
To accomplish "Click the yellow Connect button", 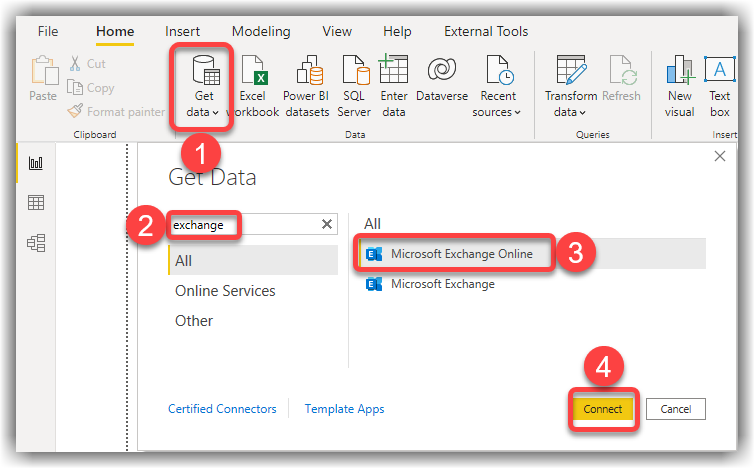I will tap(603, 409).
